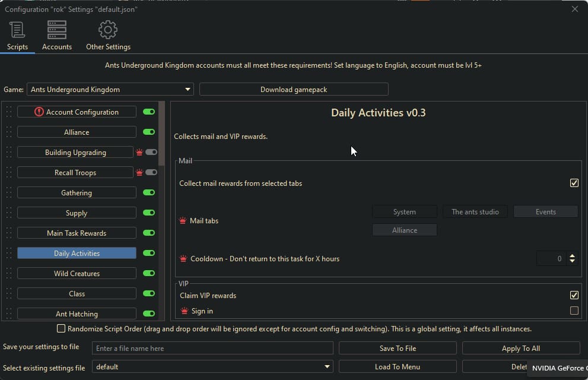Image resolution: width=588 pixels, height=380 pixels.
Task: Increase the cooldown hours stepper
Action: pos(572,256)
